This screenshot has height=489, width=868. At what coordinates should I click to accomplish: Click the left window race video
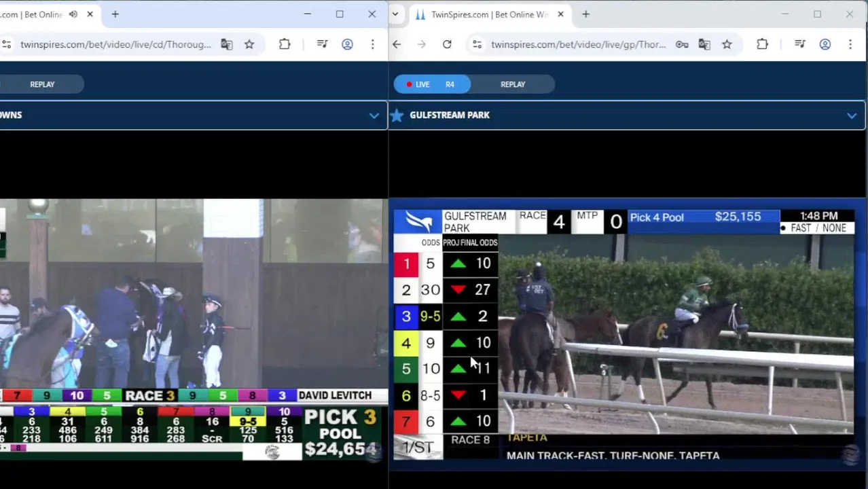point(194,329)
